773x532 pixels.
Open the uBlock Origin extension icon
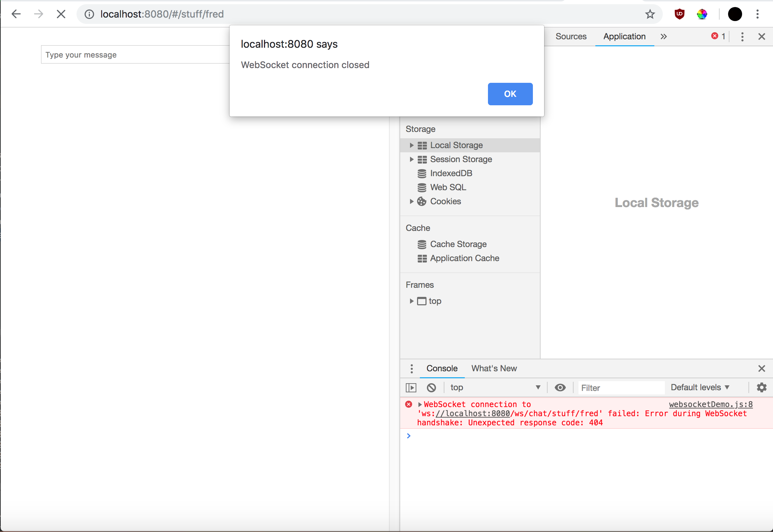pos(679,14)
